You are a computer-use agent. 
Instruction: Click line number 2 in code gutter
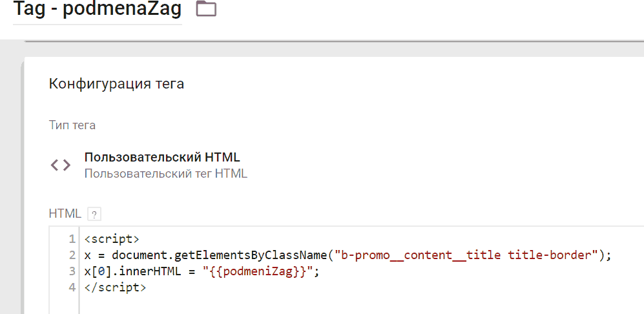tap(72, 255)
